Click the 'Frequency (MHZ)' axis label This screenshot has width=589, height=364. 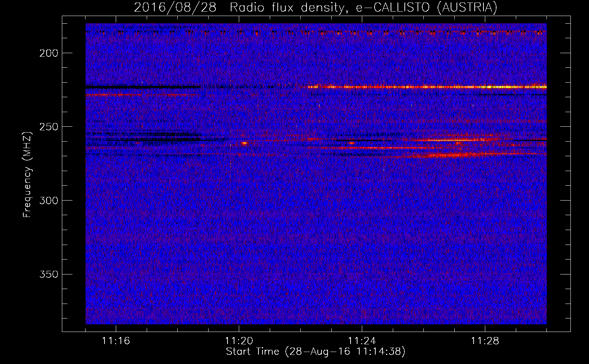[x=27, y=175]
